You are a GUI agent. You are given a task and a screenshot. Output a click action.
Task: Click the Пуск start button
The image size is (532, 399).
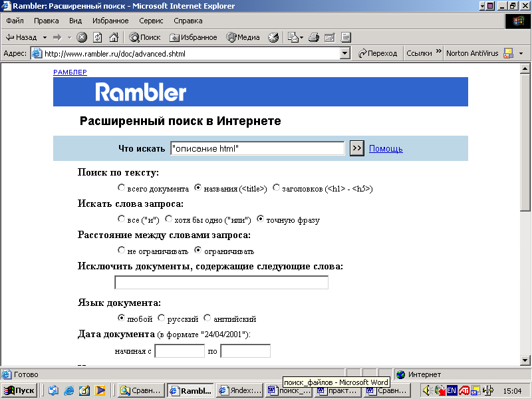click(x=19, y=390)
